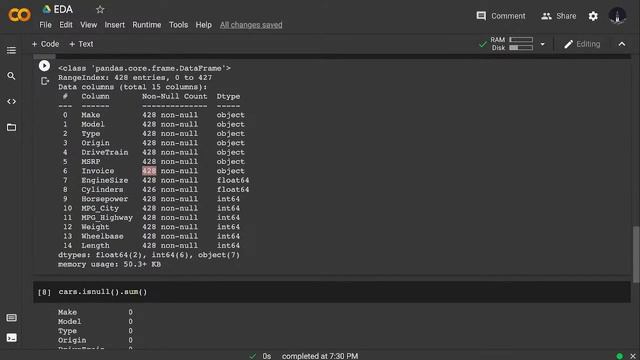Click the All changes saved link
Screen dimensions: 640x360
tap(251, 25)
